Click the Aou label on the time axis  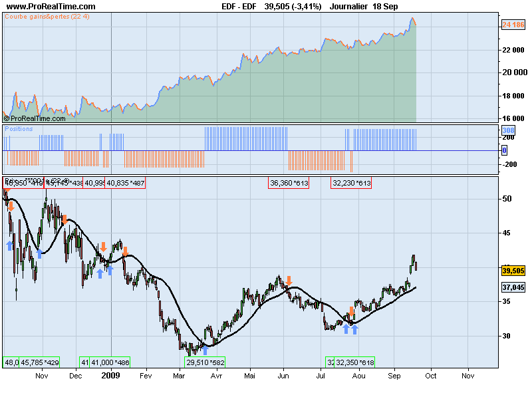[359, 376]
